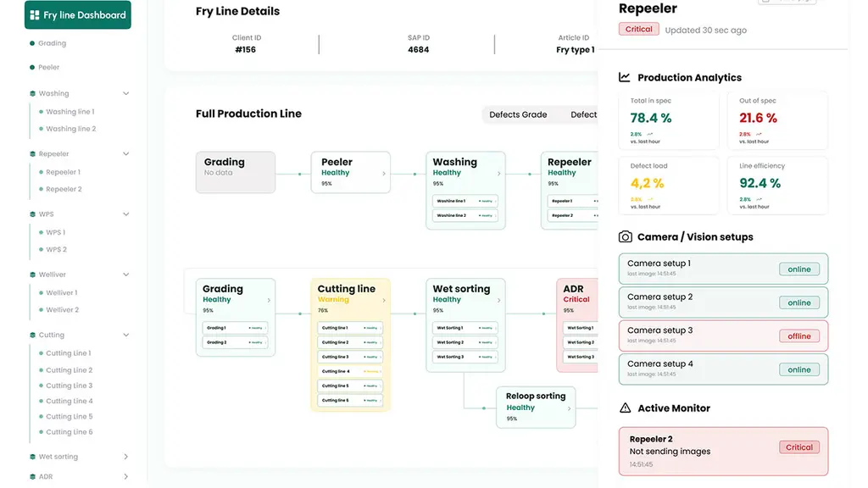The image size is (868, 488).
Task: Open Peeler card via its arrow
Action: click(x=384, y=174)
